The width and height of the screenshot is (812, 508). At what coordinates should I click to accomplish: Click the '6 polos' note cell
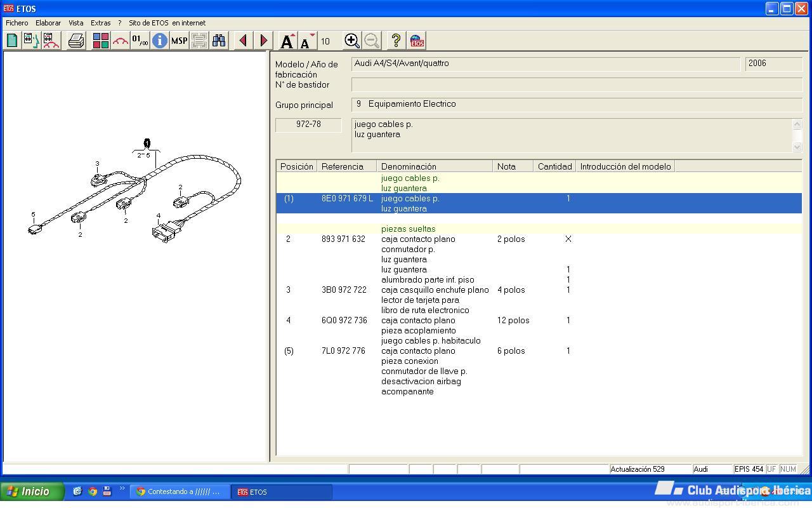point(511,351)
